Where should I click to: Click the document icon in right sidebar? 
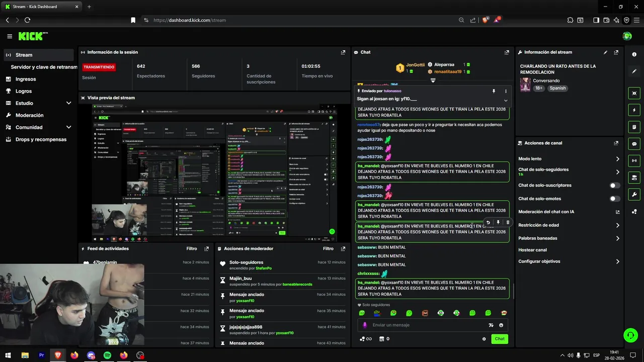tap(634, 127)
